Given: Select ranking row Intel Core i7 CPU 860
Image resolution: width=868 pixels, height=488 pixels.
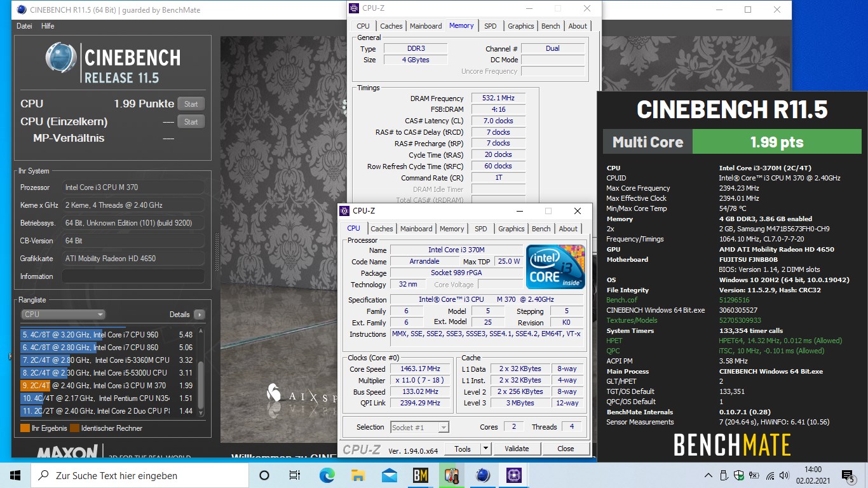Looking at the screenshot, I should pyautogui.click(x=107, y=348).
